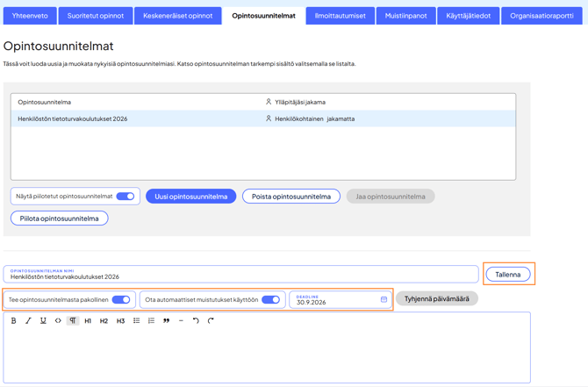Open the Suoritetut opinnot tab
Image resolution: width=588 pixels, height=387 pixels.
point(96,16)
